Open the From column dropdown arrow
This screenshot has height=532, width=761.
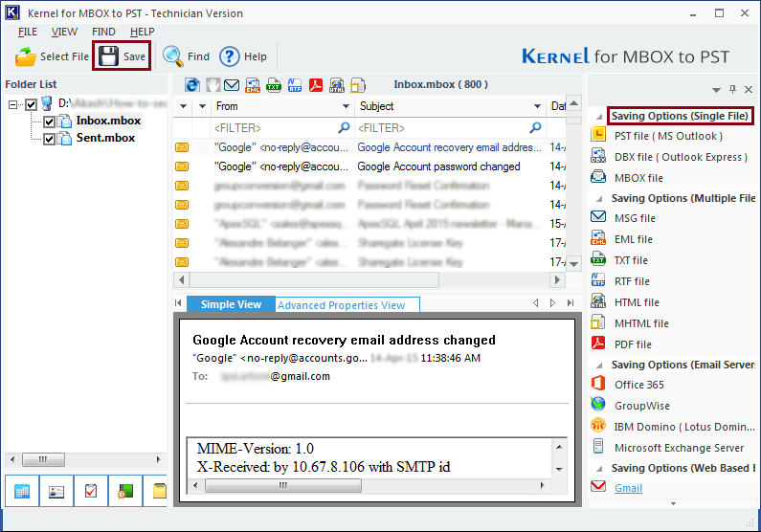point(346,106)
